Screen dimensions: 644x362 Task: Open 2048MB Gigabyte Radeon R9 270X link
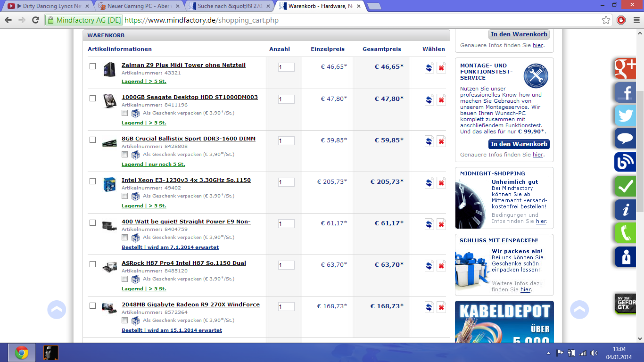tap(190, 304)
